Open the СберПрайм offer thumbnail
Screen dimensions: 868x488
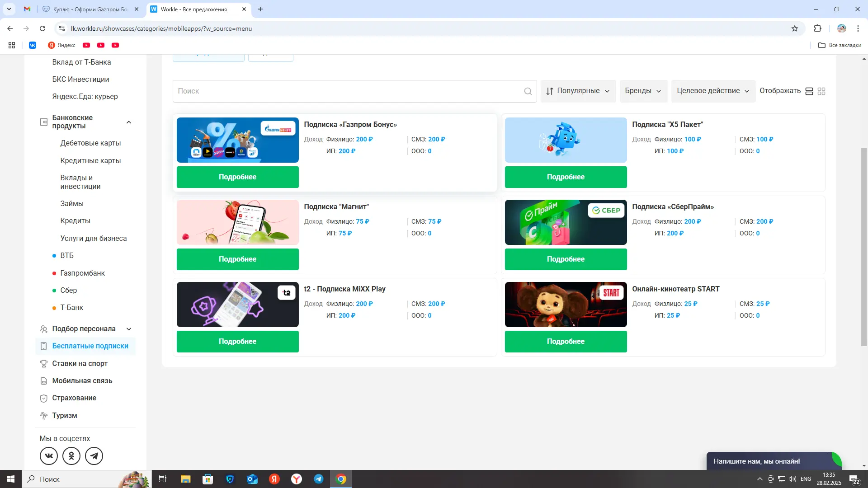click(566, 222)
